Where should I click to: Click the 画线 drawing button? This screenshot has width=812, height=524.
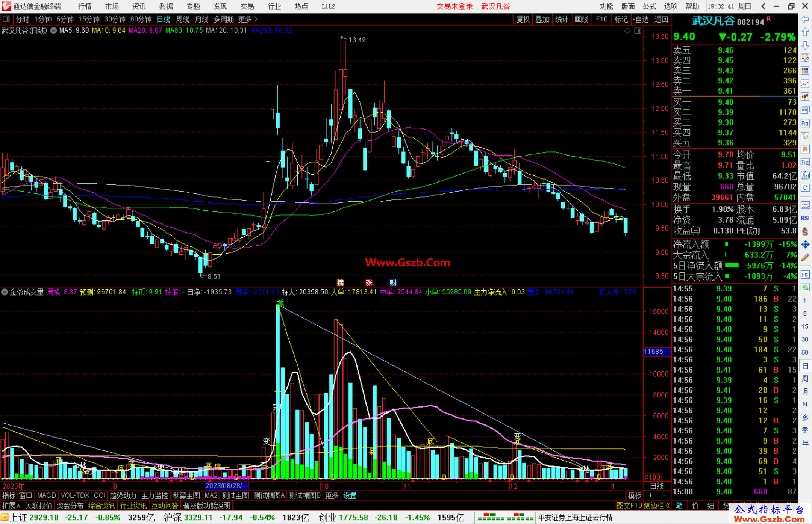[582, 19]
